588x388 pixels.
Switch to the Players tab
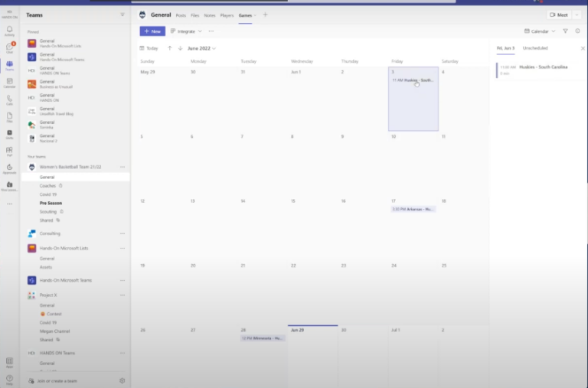[x=227, y=15]
